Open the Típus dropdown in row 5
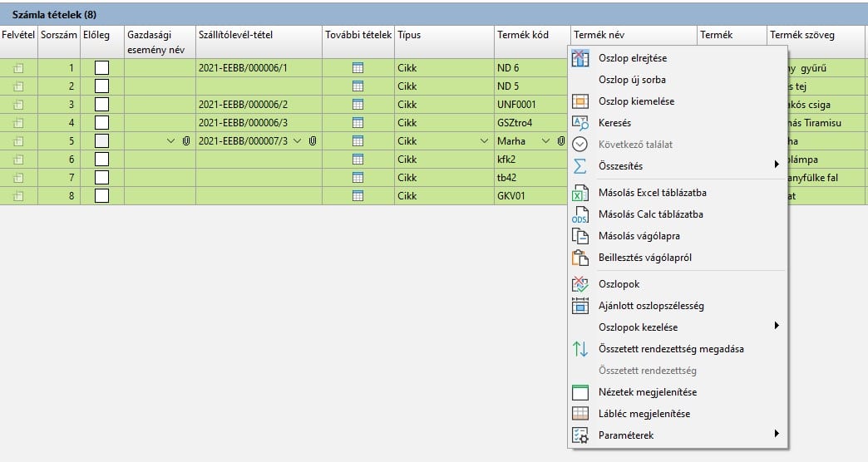868x462 pixels. pos(484,141)
